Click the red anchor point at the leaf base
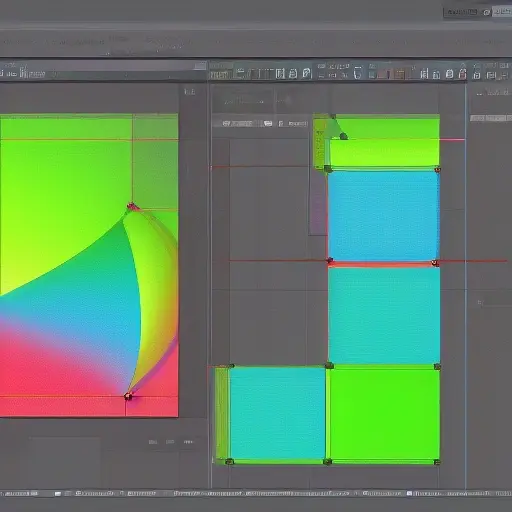 pos(128,396)
